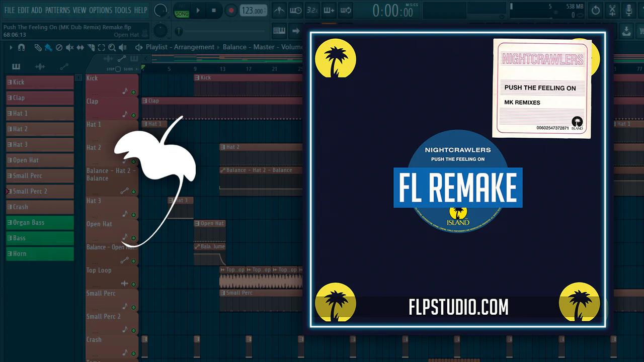Adjust the main volume knob

tap(160, 10)
